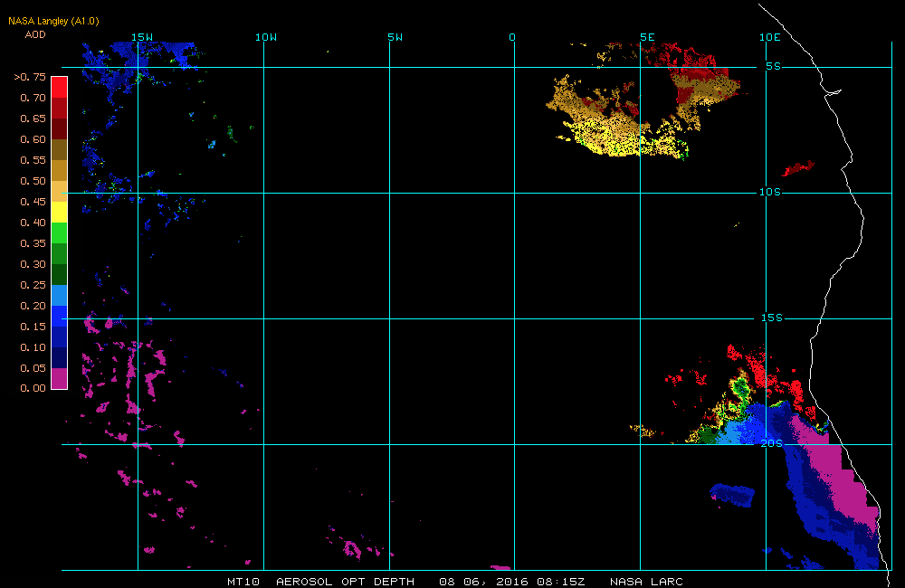Click the magenta swatch in the AOD legend
Screen dimensions: 905x588
pos(59,378)
